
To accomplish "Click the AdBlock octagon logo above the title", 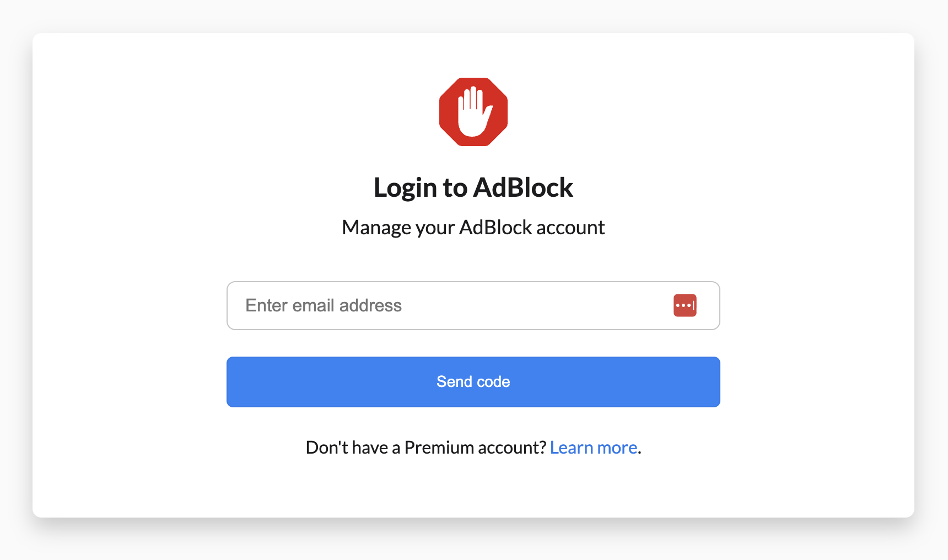I will point(473,112).
